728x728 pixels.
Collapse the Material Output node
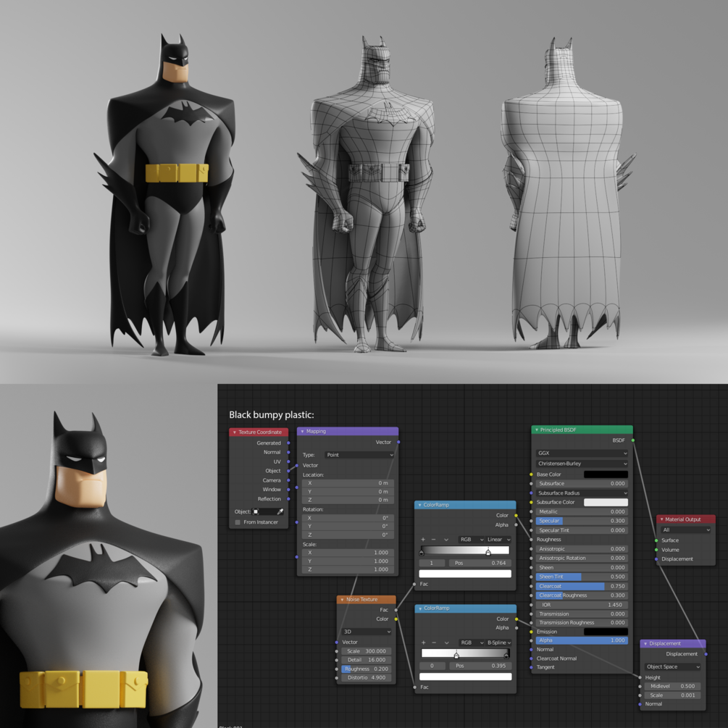click(661, 519)
